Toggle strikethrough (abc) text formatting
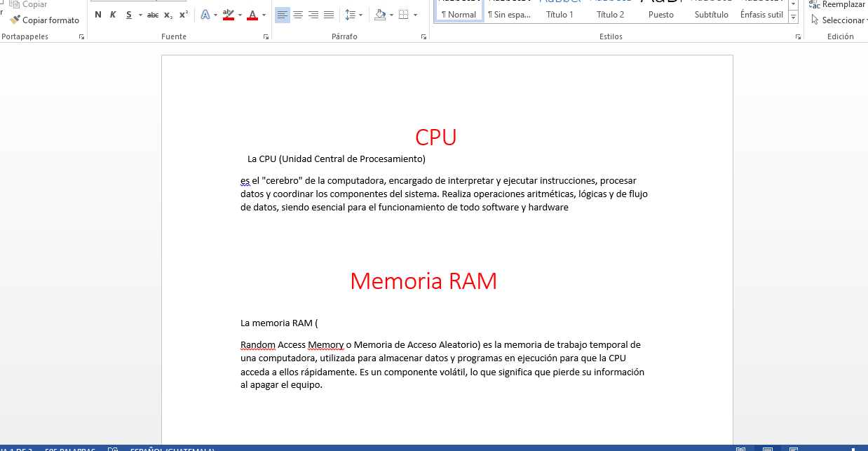Screen dimensions: 868x451 click(153, 15)
